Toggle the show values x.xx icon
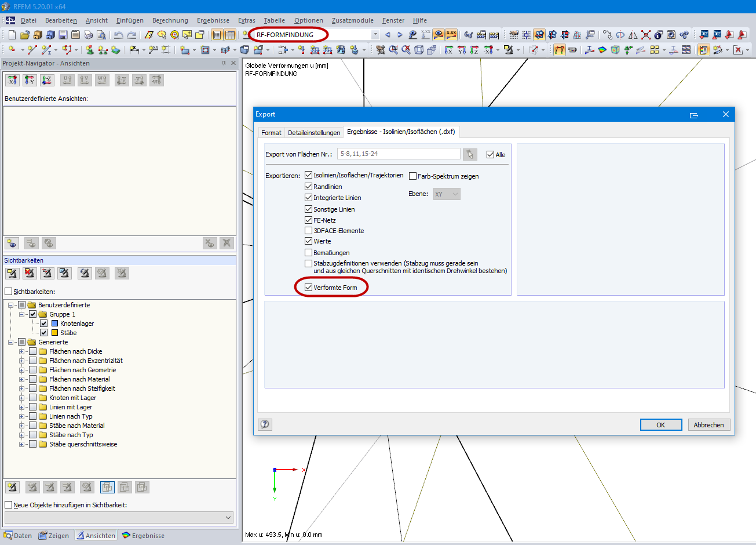Screen dimensions: 756x545 451,35
